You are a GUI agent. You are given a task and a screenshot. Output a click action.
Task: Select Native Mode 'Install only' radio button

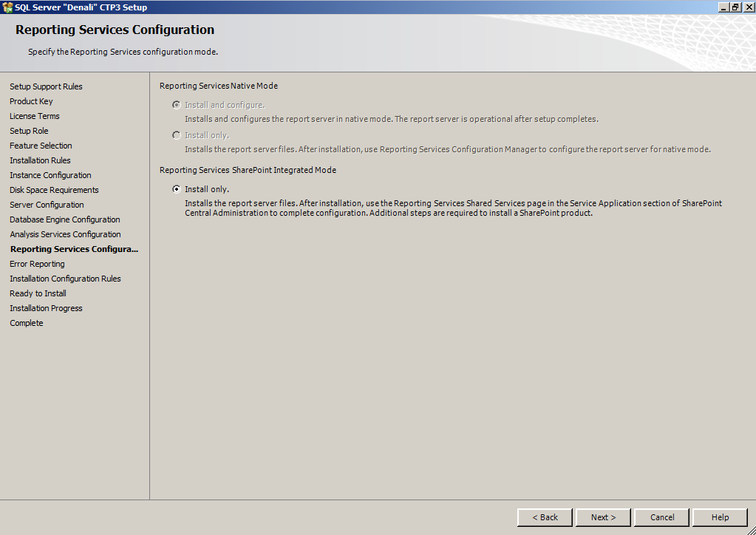pyautogui.click(x=177, y=135)
